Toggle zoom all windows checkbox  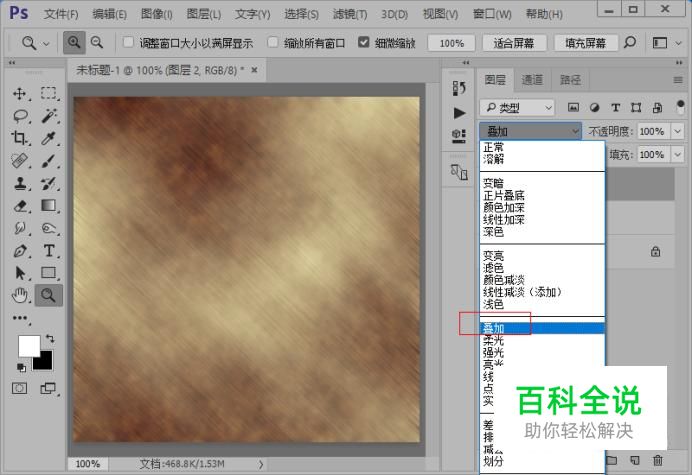coord(273,42)
